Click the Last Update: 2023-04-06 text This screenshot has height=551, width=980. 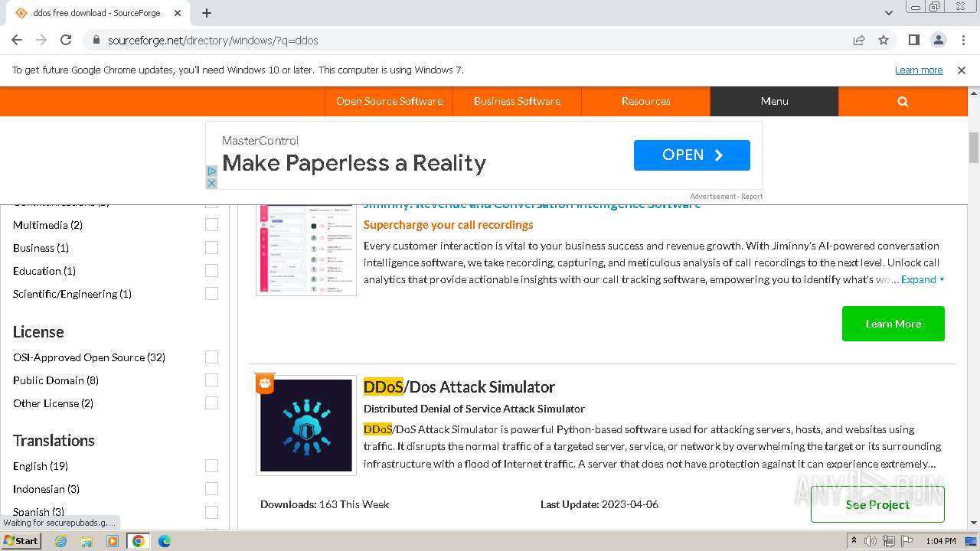click(x=599, y=504)
